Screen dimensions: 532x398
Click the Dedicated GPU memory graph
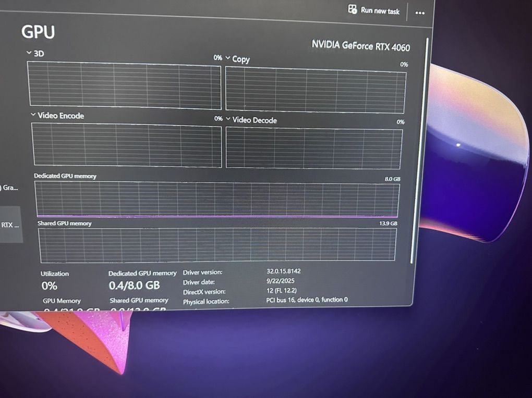217,199
